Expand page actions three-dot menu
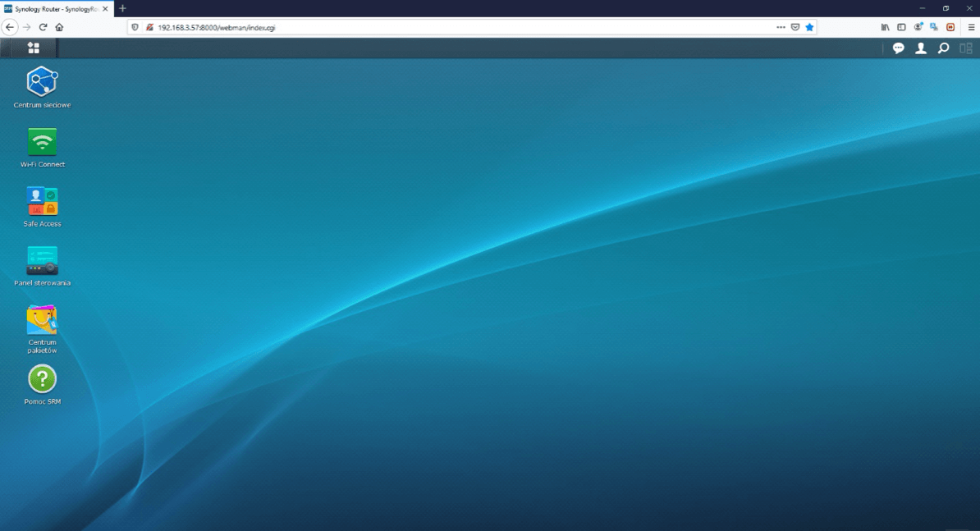This screenshot has height=531, width=980. click(781, 27)
